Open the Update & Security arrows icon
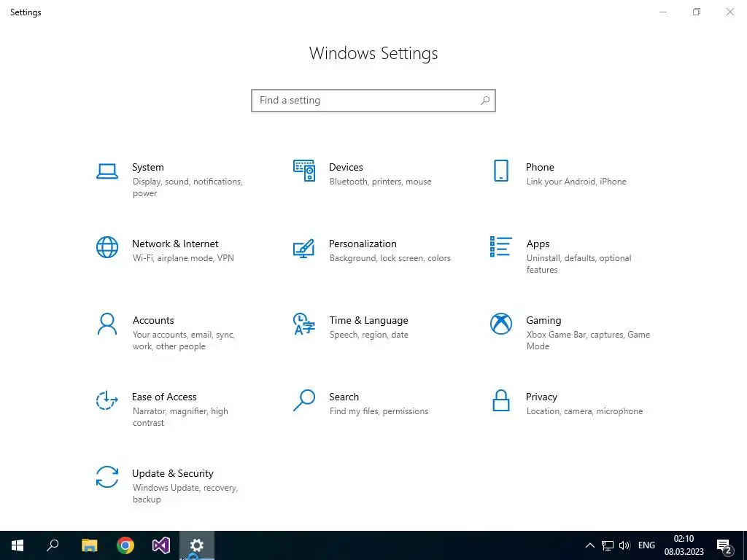Image resolution: width=747 pixels, height=560 pixels. point(107,477)
